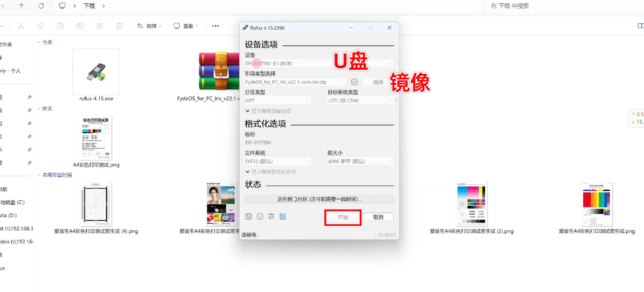Open the 簇大小 4096 字节 dropdown
Viewport: 644px width, 292px height.
click(360, 161)
